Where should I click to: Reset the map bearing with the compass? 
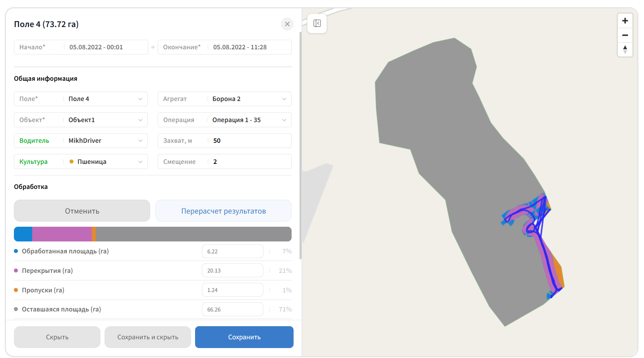tap(625, 49)
